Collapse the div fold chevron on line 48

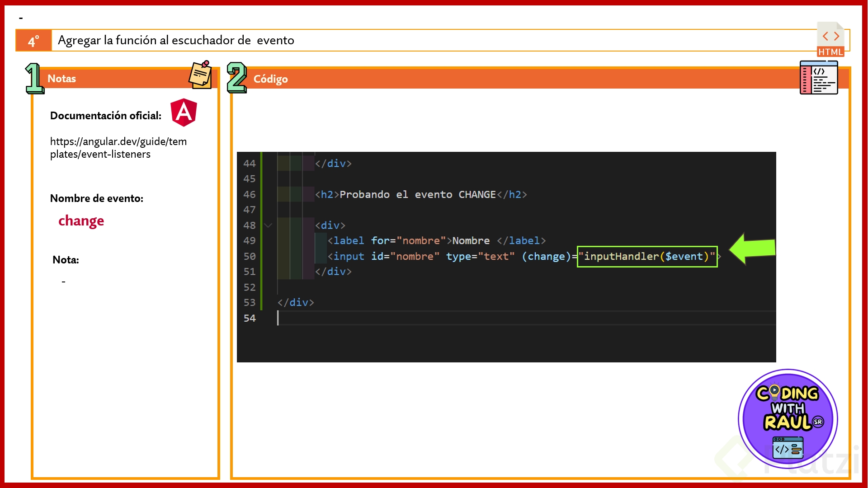268,225
